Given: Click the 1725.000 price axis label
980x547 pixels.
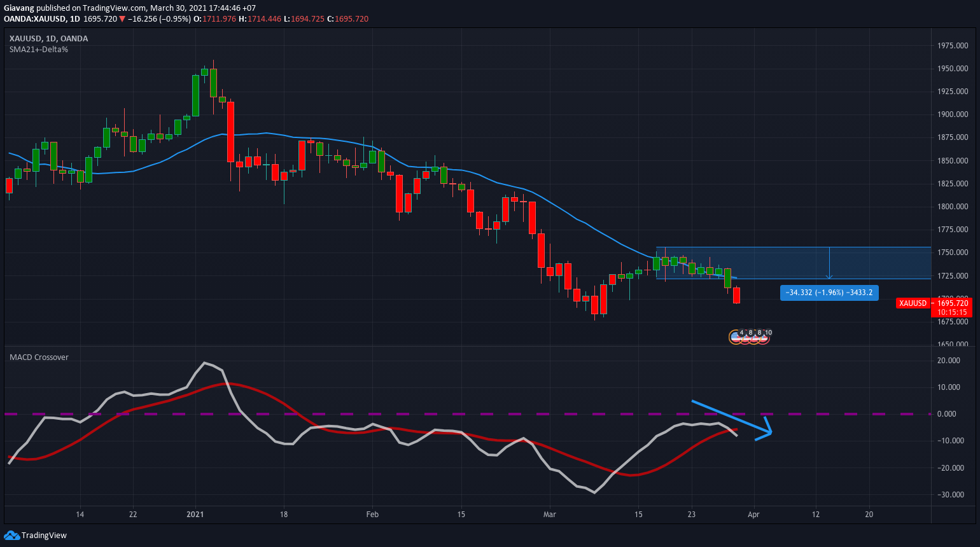Looking at the screenshot, I should [x=953, y=276].
